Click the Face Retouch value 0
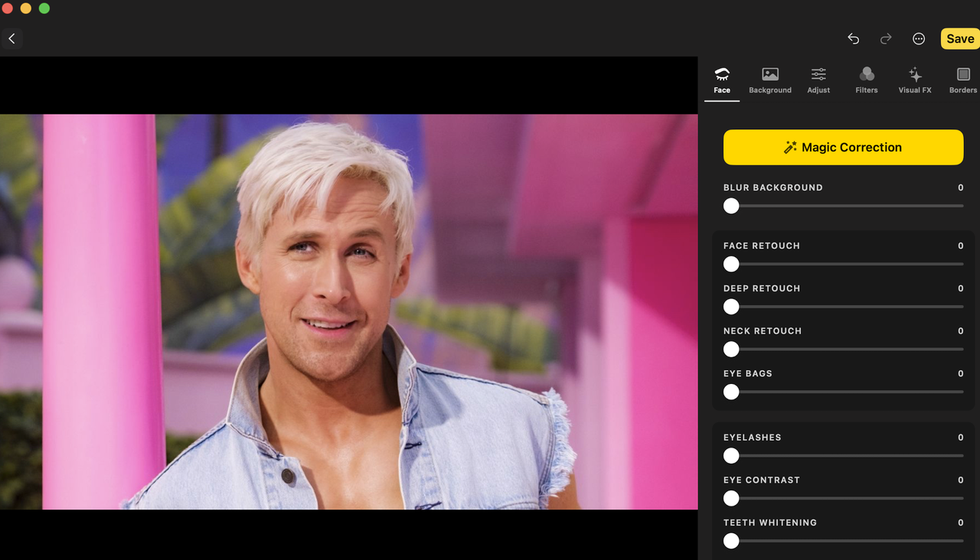 (x=960, y=246)
